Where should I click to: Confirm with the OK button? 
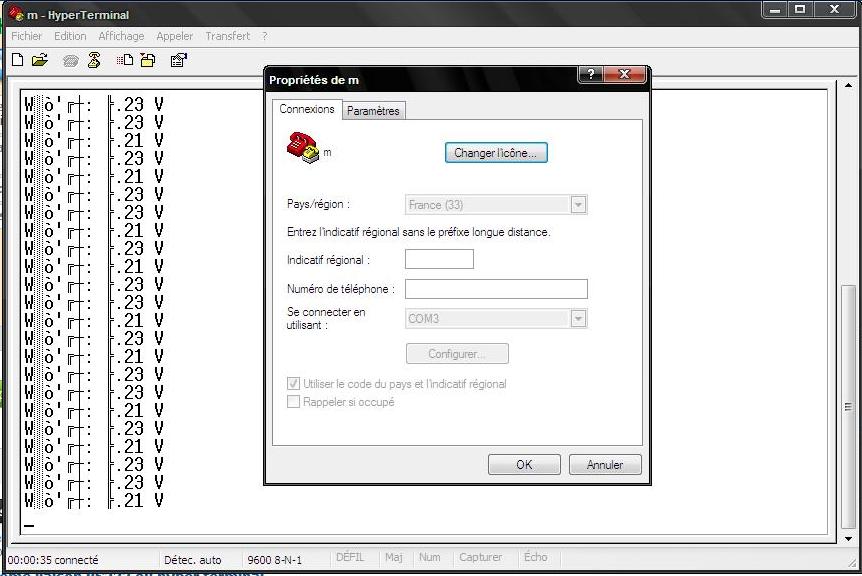pyautogui.click(x=524, y=464)
